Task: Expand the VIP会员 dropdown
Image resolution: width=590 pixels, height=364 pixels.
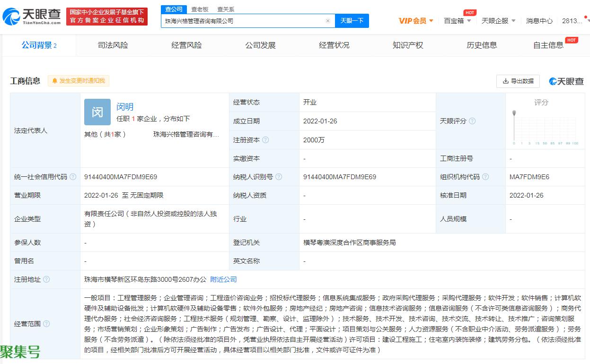Action: [416, 21]
